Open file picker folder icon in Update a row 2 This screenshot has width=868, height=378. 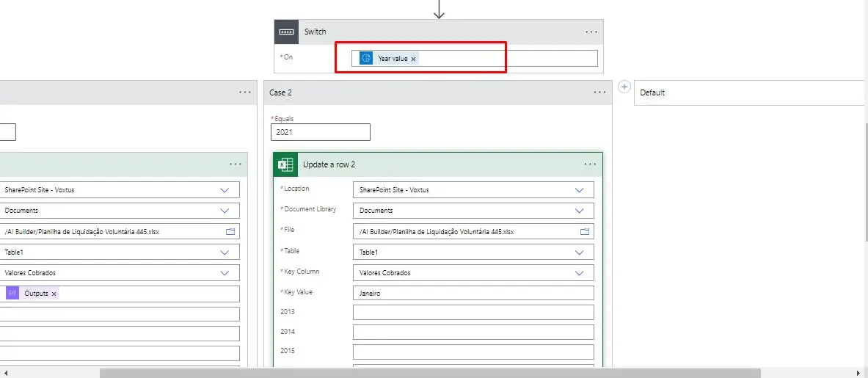585,231
